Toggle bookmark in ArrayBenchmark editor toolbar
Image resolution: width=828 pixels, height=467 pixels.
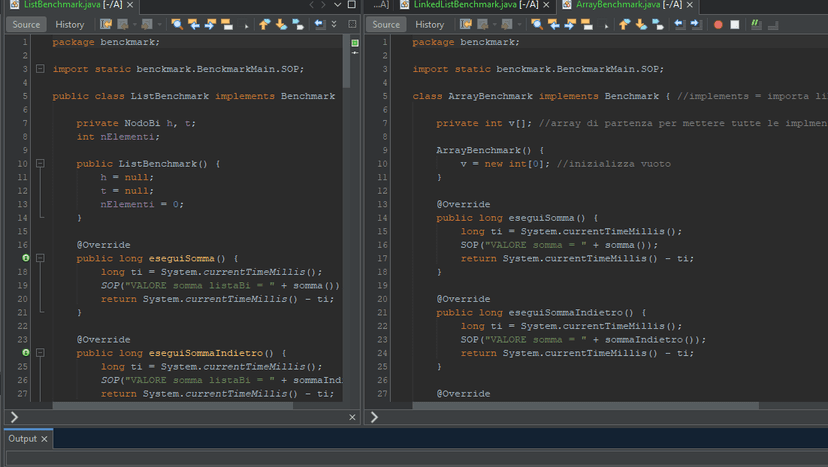coord(658,24)
